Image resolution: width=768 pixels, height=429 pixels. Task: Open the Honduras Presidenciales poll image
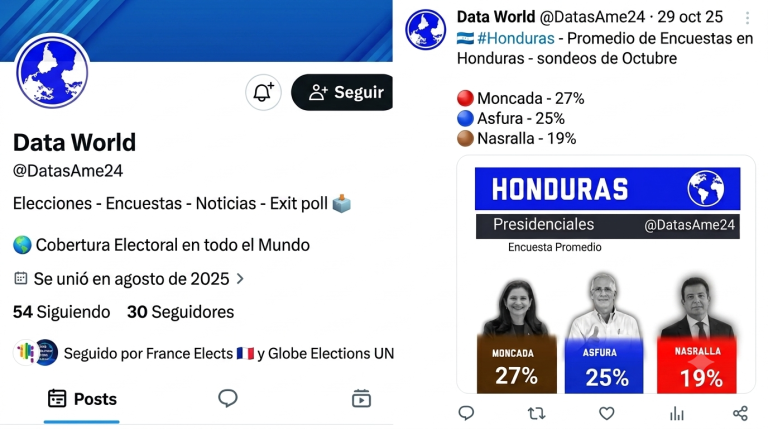(x=606, y=275)
